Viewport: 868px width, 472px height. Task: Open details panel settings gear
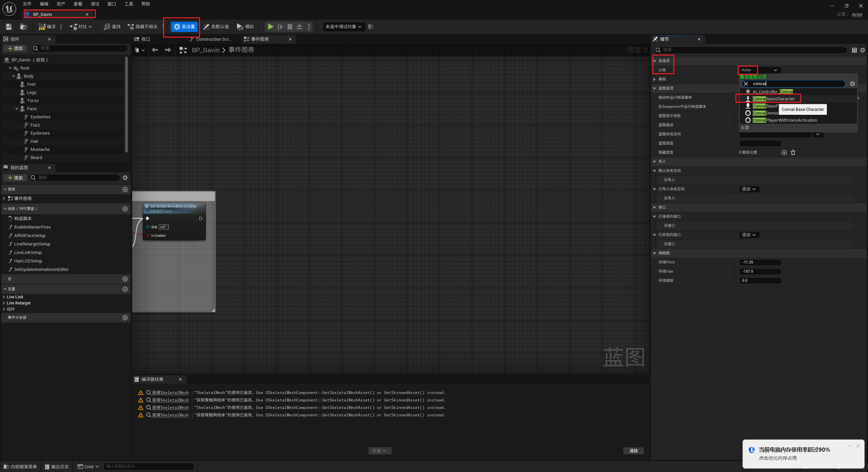coord(862,50)
